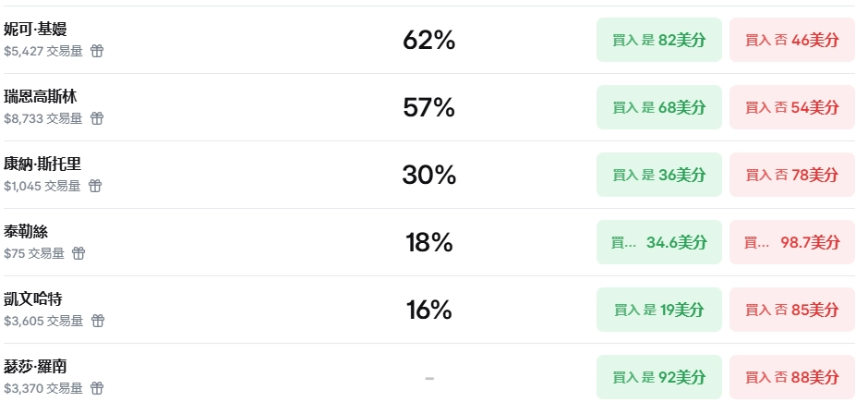Click the gift icon beside 凱文哈特 volume
Viewport: 868px width, 414px height.
click(98, 321)
